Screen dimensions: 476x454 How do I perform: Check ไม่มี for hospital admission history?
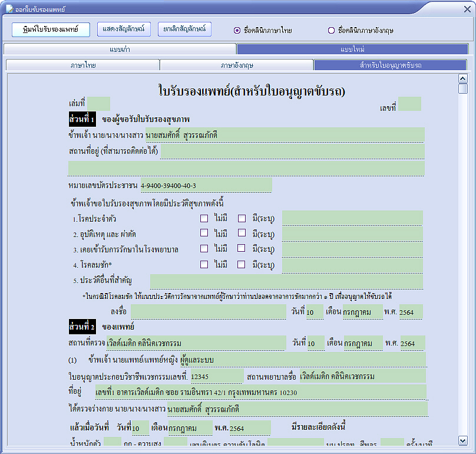coord(204,248)
